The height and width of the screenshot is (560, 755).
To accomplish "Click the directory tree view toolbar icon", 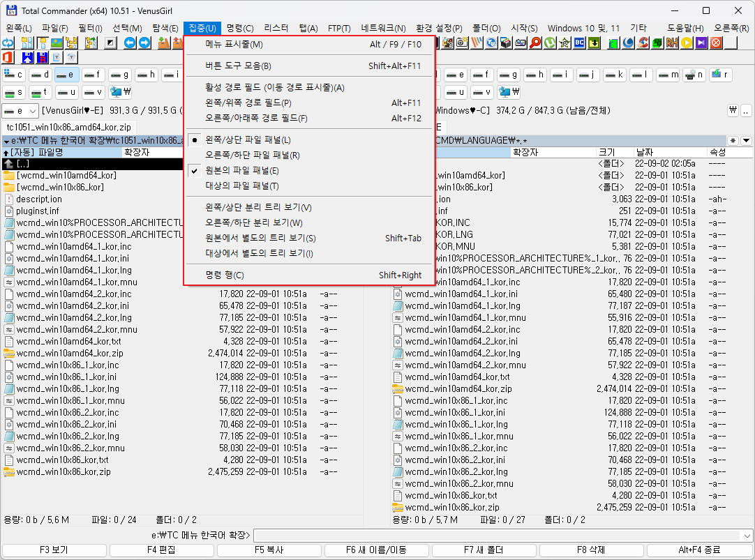I will coord(72,43).
